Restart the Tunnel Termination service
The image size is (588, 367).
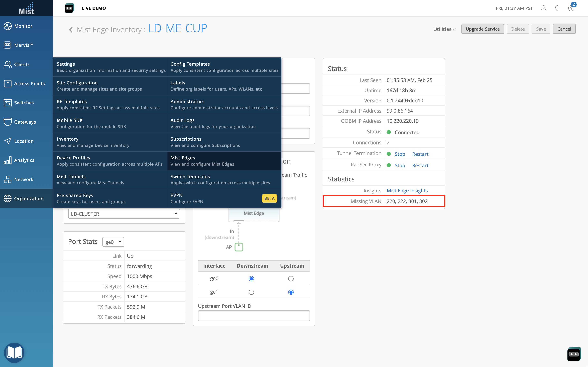[x=420, y=154]
